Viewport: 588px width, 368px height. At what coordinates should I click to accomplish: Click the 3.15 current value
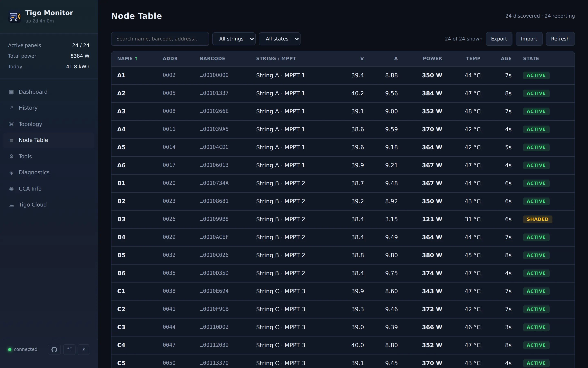pyautogui.click(x=391, y=219)
